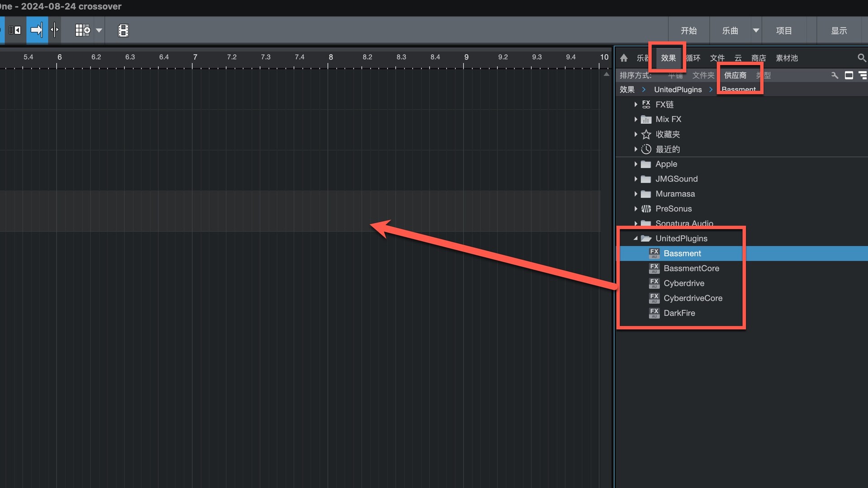This screenshot has width=868, height=488.
Task: Click the grid plus plugin icon
Action: tap(82, 30)
